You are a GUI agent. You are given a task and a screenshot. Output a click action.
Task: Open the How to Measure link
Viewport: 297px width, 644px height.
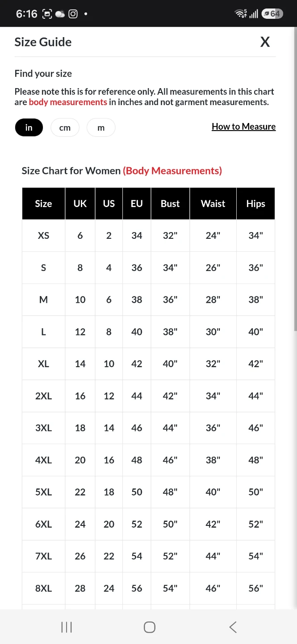pos(243,127)
